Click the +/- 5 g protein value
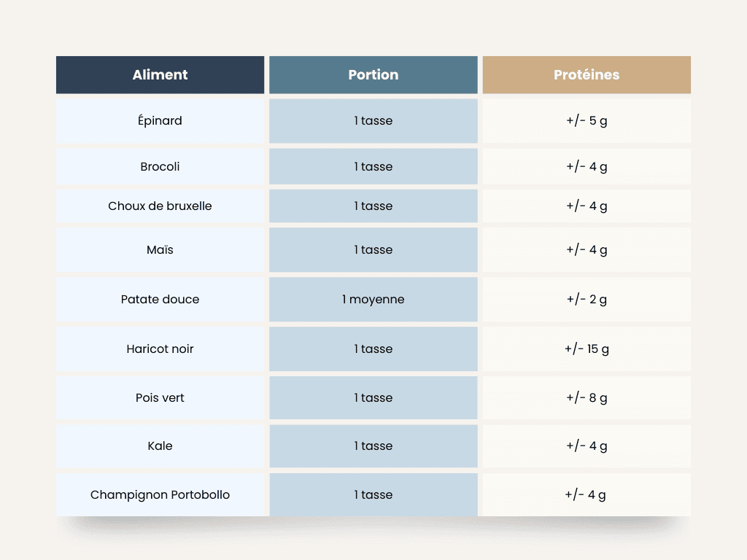This screenshot has width=747, height=560. click(x=587, y=121)
